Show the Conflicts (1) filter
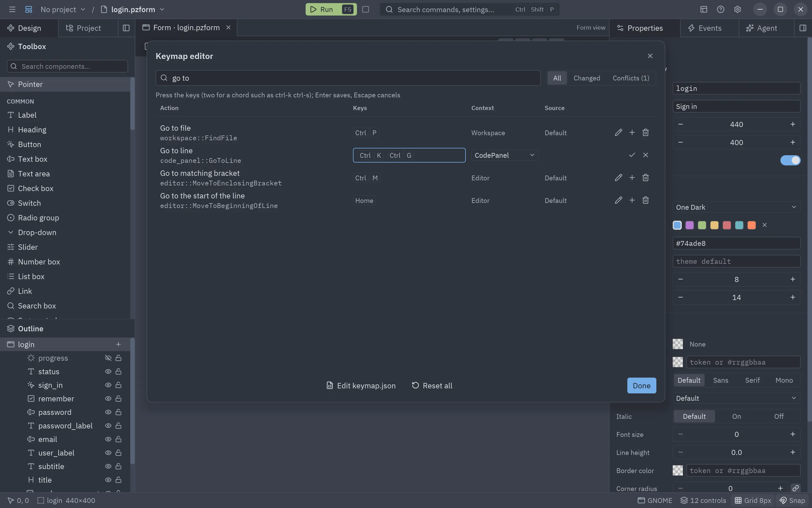This screenshot has height=508, width=812. (631, 78)
